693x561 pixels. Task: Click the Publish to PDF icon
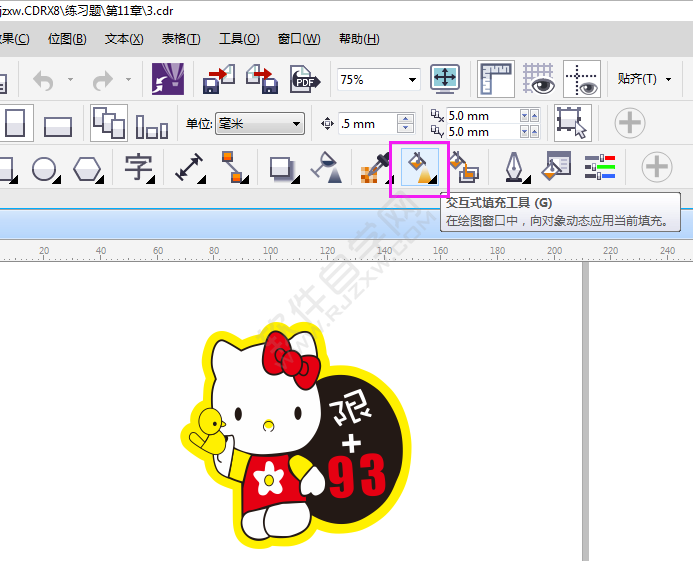(303, 79)
